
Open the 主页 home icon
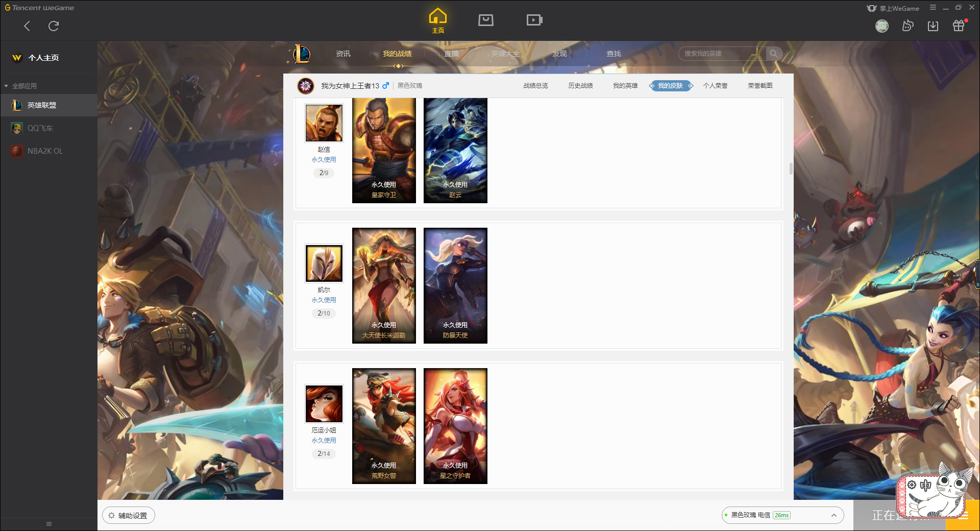click(438, 21)
